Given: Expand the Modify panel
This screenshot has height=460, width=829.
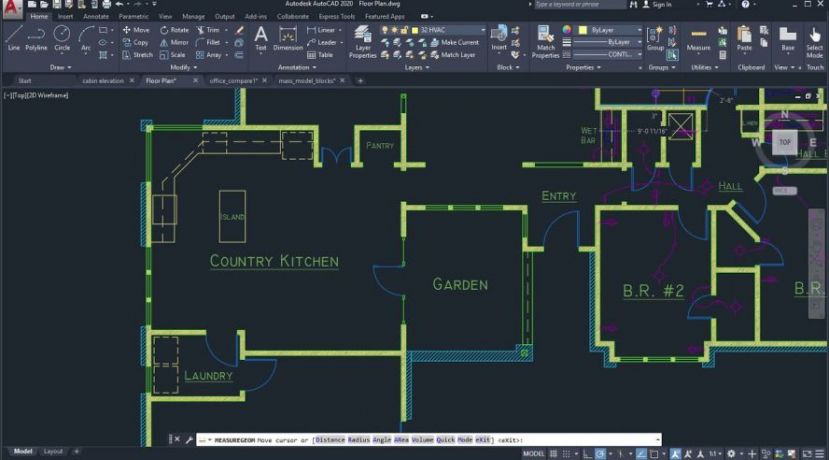Looking at the screenshot, I should click(183, 68).
